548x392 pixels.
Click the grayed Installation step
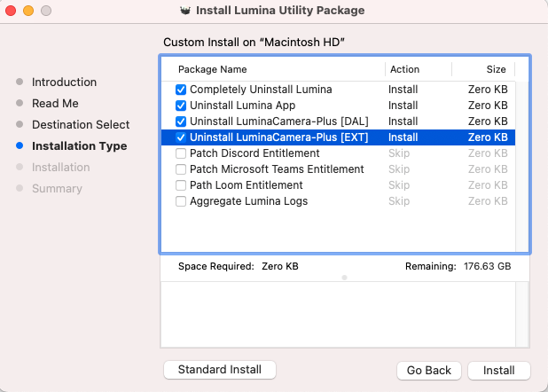tap(61, 167)
